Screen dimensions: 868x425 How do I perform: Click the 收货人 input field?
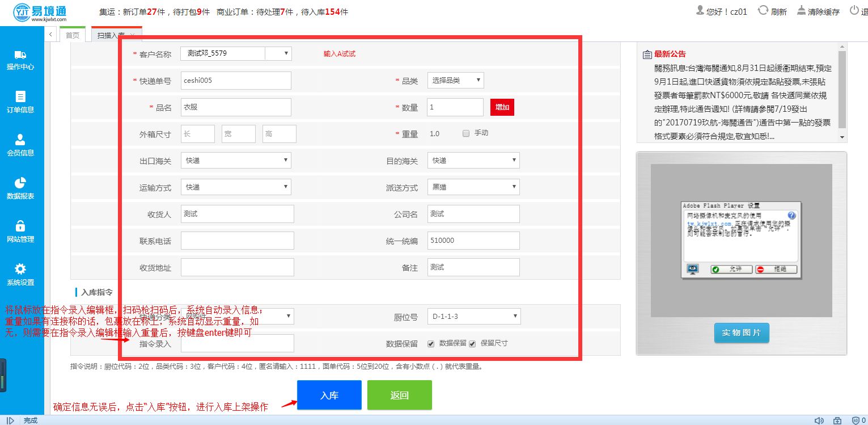[238, 214]
